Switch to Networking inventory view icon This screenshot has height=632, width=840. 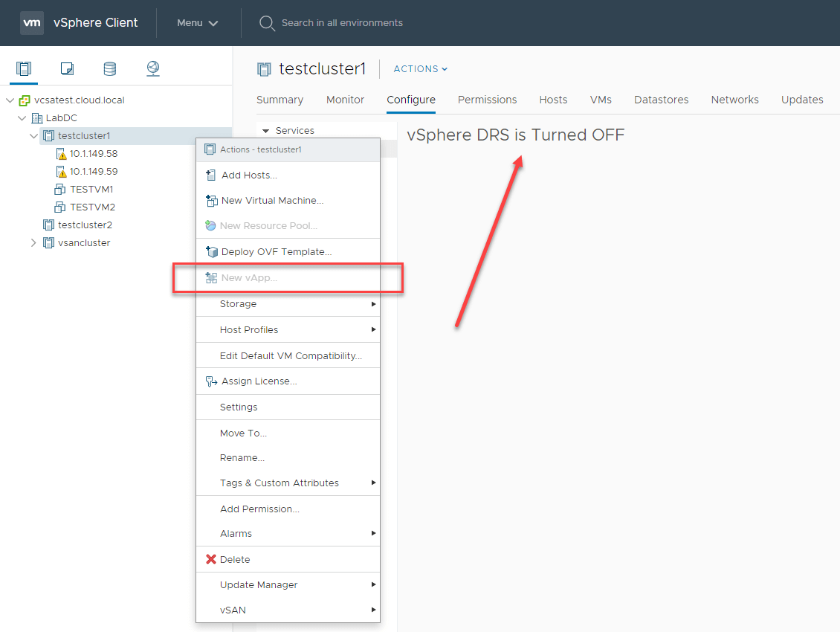153,68
